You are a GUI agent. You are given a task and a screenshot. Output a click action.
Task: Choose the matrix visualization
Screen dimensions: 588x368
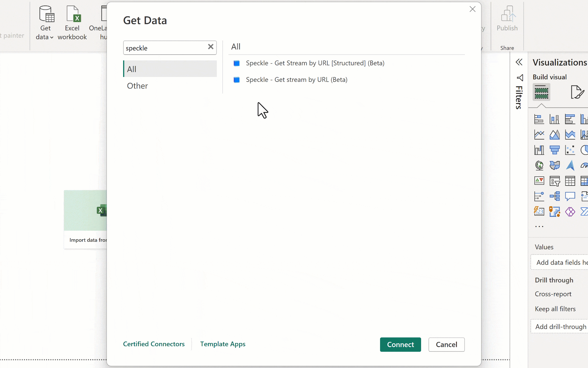[x=584, y=181]
